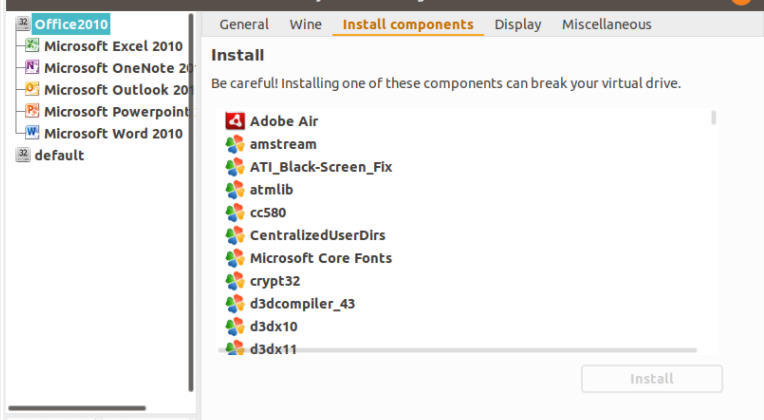This screenshot has width=764, height=420.
Task: Select the default virtual drive
Action: [59, 155]
